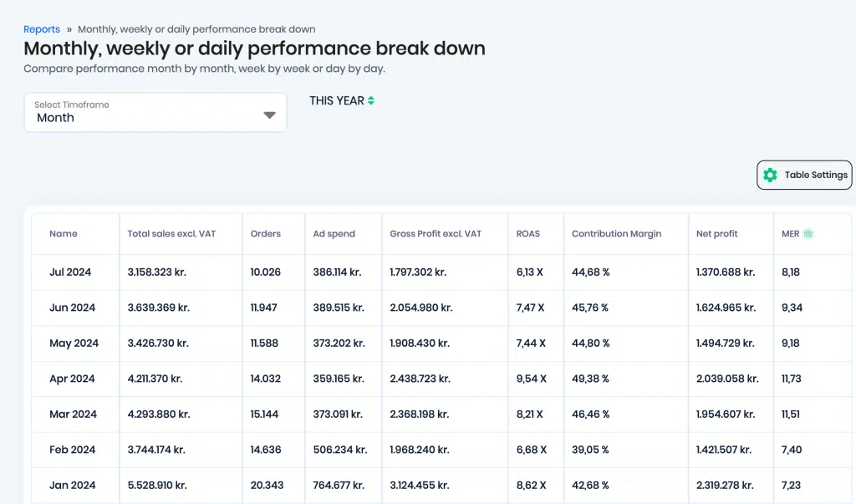
Task: Sort table by ROAS column header
Action: click(528, 234)
